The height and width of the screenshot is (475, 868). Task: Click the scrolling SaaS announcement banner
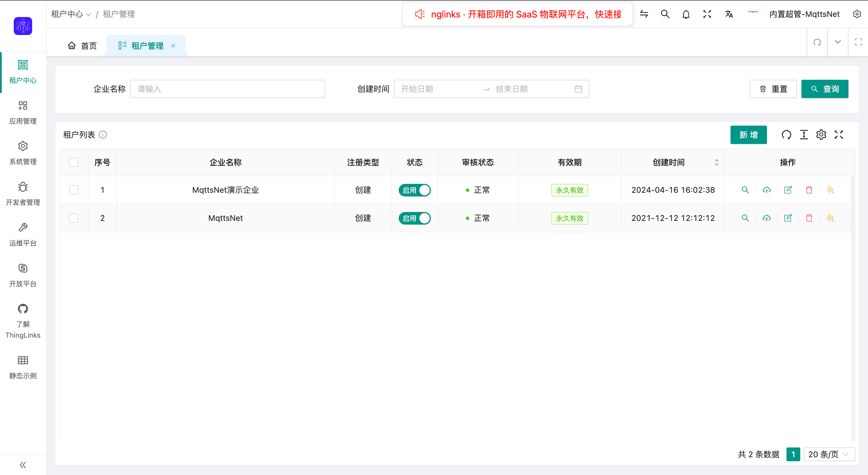tap(517, 14)
